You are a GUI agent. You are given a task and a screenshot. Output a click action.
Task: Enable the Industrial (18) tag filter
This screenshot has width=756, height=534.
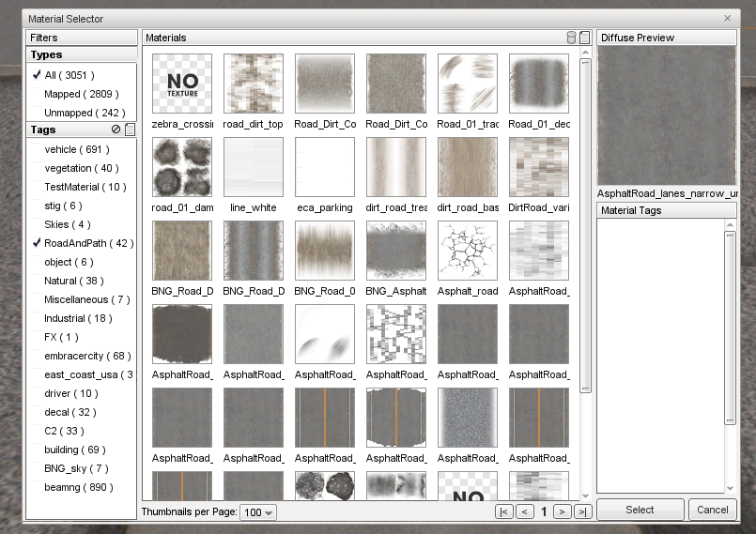(78, 318)
